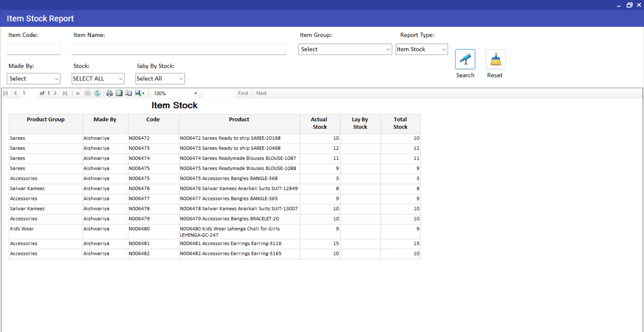644x332 pixels.
Task: Click product BANGLE-368 row text
Action: pos(229,179)
